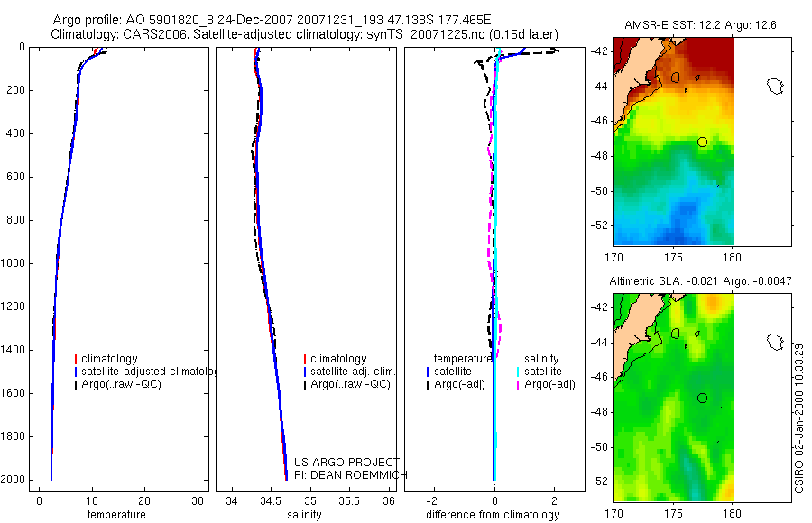Viewport: 812px width, 523px height.
Task: Click the '30' temperature axis tick
Action: pos(198,500)
